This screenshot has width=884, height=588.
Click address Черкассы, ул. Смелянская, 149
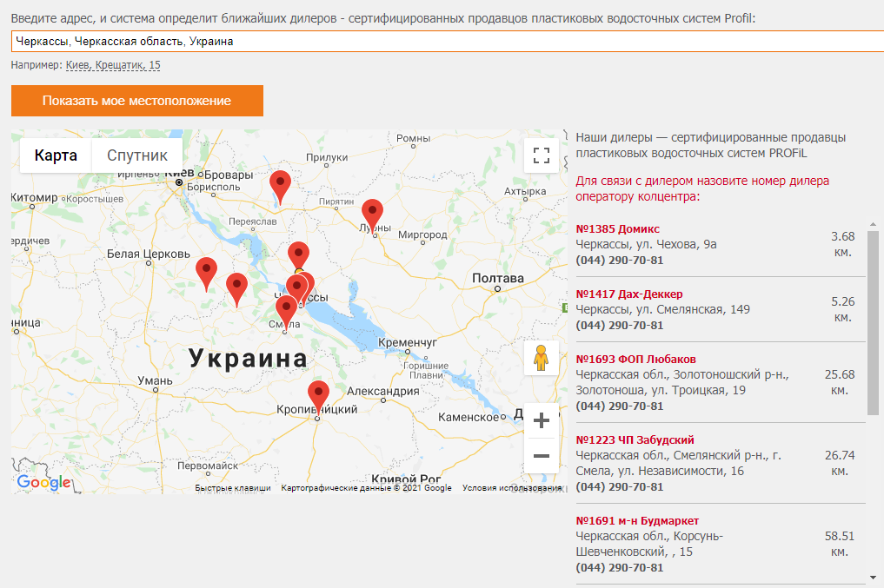(662, 309)
